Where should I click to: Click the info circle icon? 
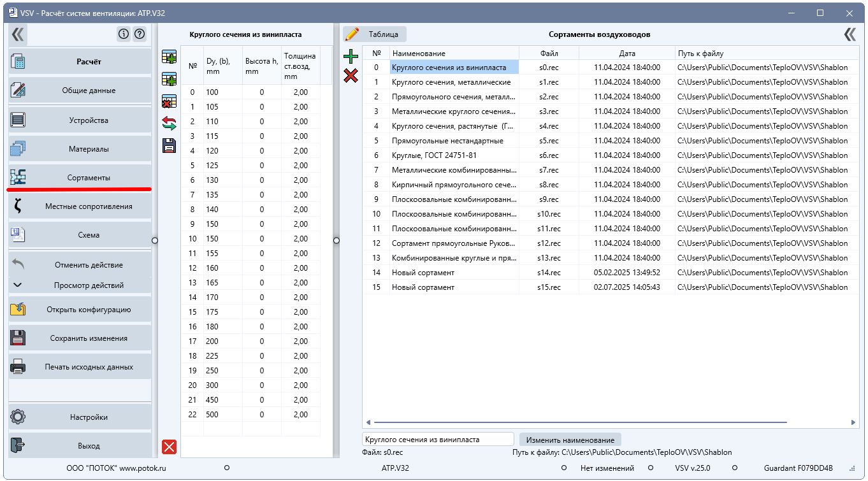(124, 34)
